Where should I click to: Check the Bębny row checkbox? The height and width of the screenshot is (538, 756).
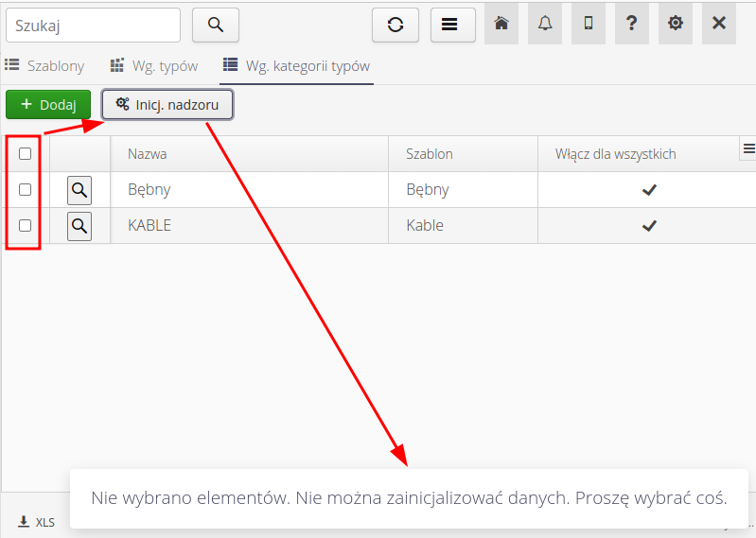tap(26, 190)
